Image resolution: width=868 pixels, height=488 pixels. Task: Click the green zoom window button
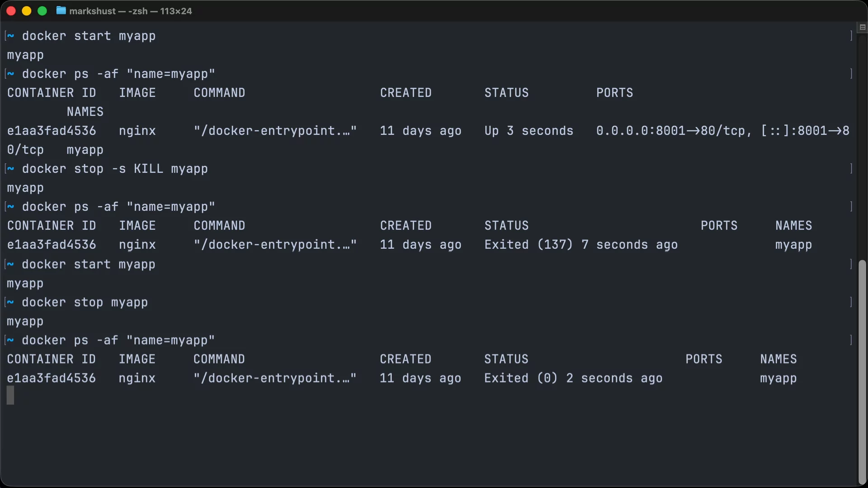(42, 11)
